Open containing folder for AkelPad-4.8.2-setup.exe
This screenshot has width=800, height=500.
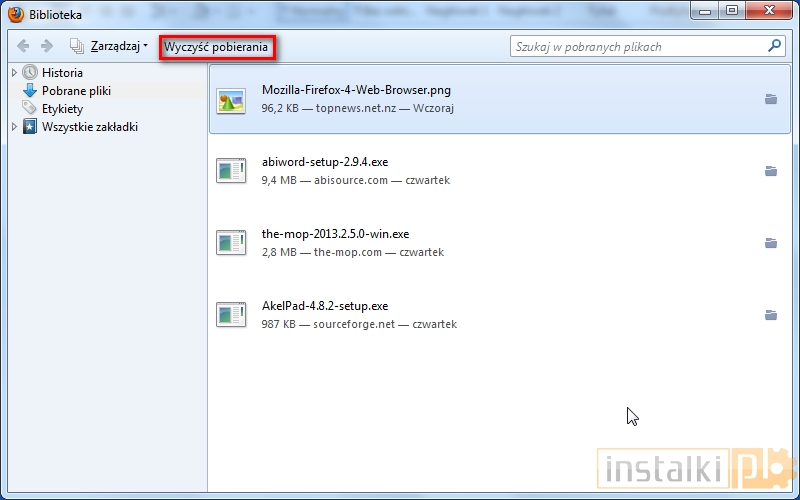pyautogui.click(x=771, y=315)
